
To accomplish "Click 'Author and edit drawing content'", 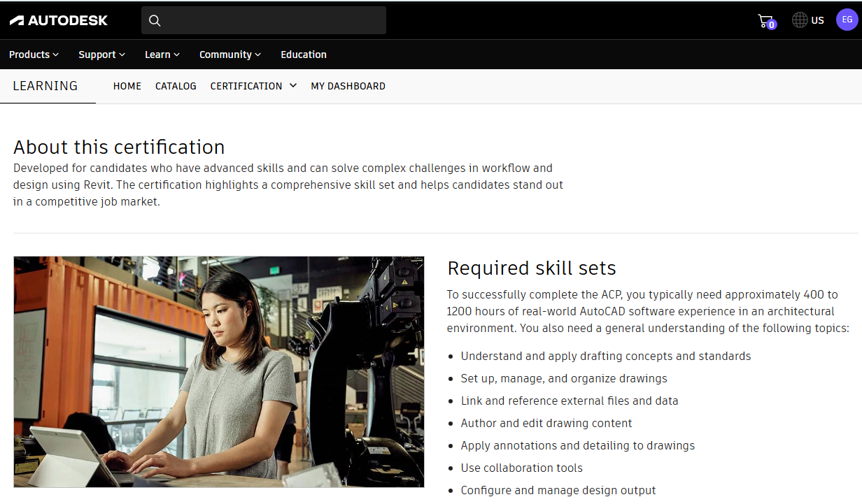I will pyautogui.click(x=546, y=424).
